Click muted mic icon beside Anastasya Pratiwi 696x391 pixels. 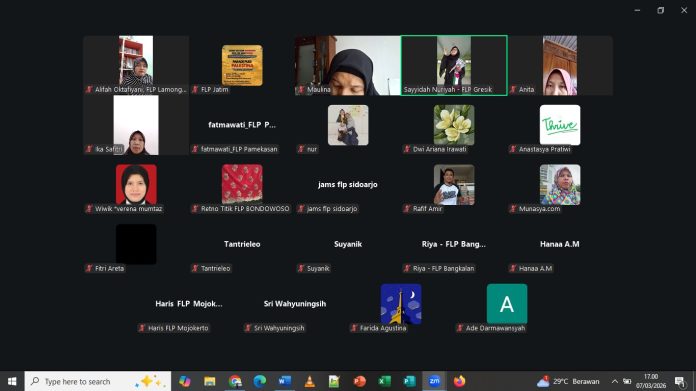point(513,149)
